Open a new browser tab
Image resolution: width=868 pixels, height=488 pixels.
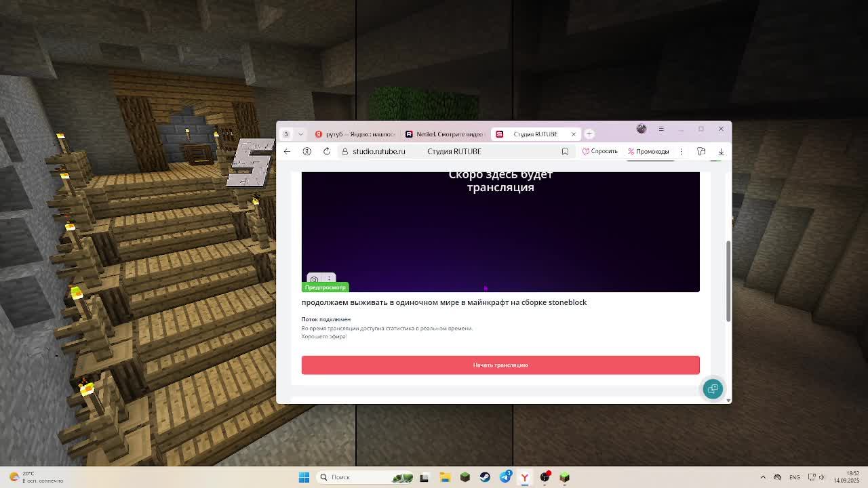pyautogui.click(x=589, y=134)
